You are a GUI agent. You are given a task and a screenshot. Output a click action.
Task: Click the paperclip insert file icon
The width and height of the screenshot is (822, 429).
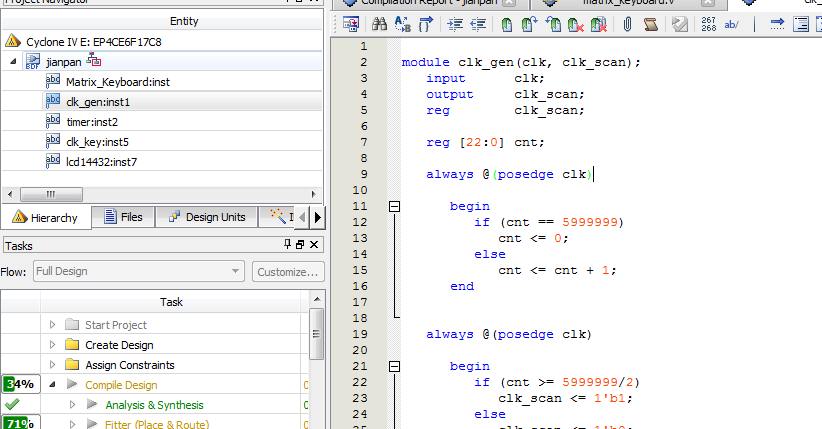coord(627,23)
